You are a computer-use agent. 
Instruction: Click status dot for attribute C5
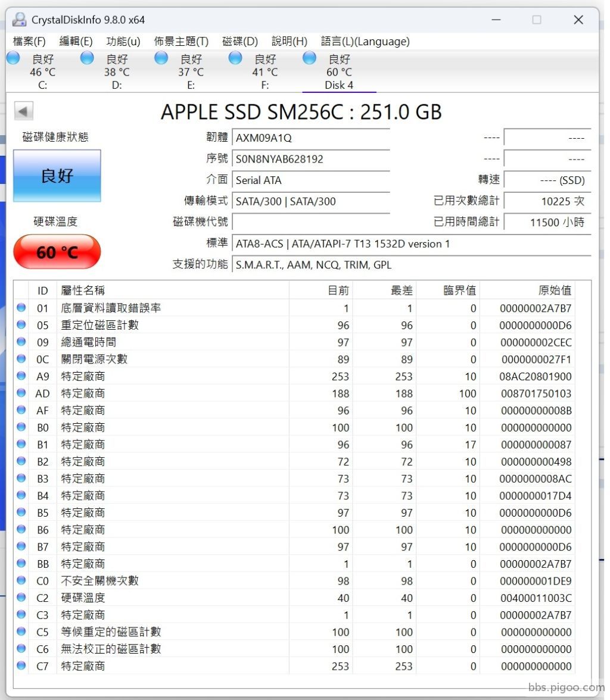21,632
